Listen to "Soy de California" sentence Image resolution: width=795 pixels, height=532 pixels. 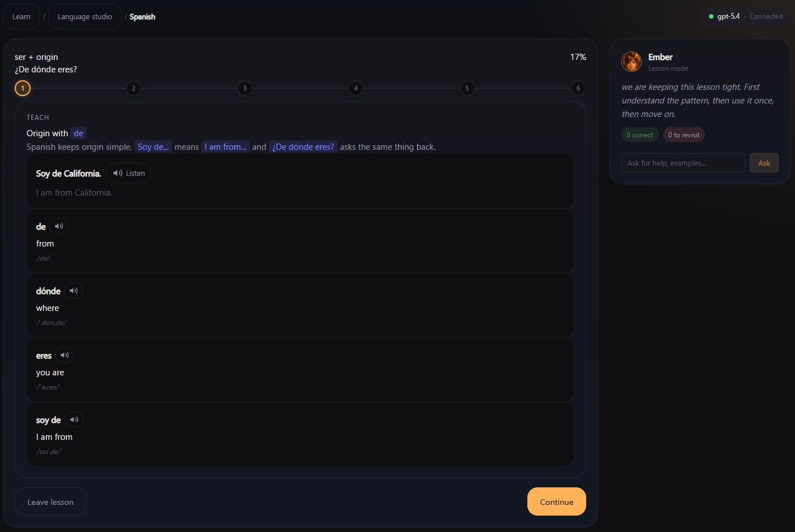pyautogui.click(x=128, y=173)
